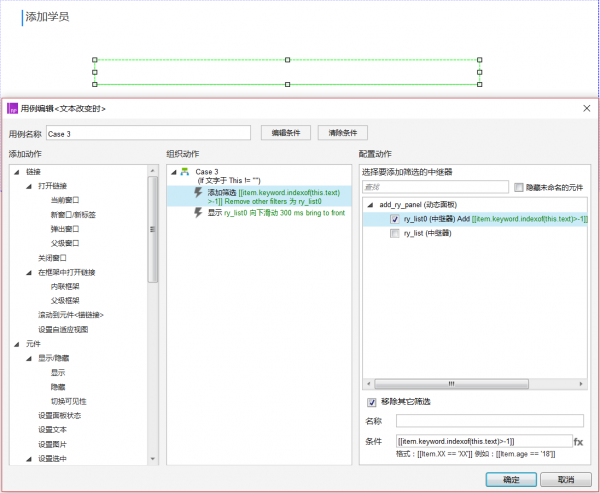The image size is (600, 493).
Task: Select 内联框架 action
Action: [65, 286]
